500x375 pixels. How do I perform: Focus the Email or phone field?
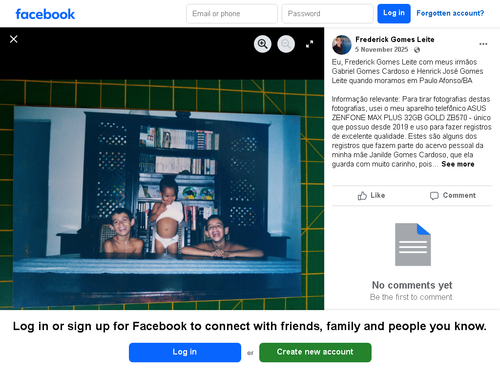tap(232, 14)
